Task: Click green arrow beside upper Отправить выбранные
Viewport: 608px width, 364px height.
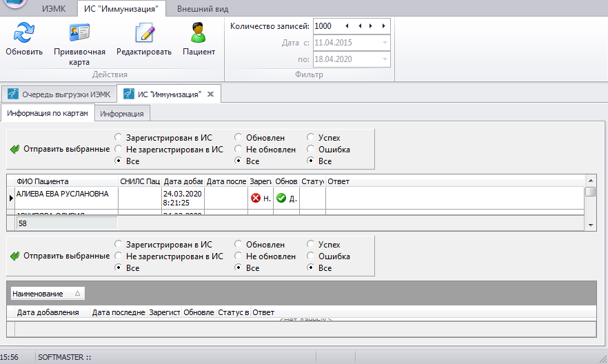Action: tap(15, 149)
